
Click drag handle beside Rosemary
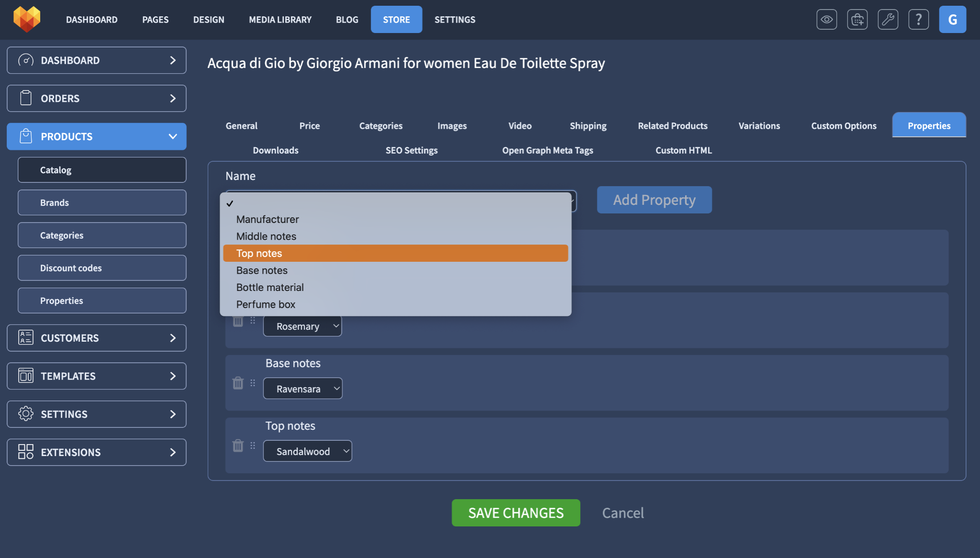[253, 321]
